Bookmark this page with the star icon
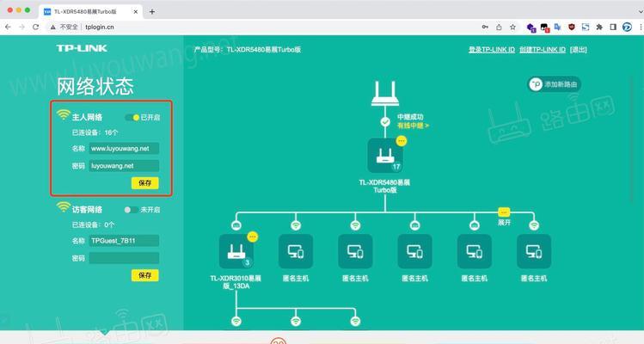 (512, 28)
